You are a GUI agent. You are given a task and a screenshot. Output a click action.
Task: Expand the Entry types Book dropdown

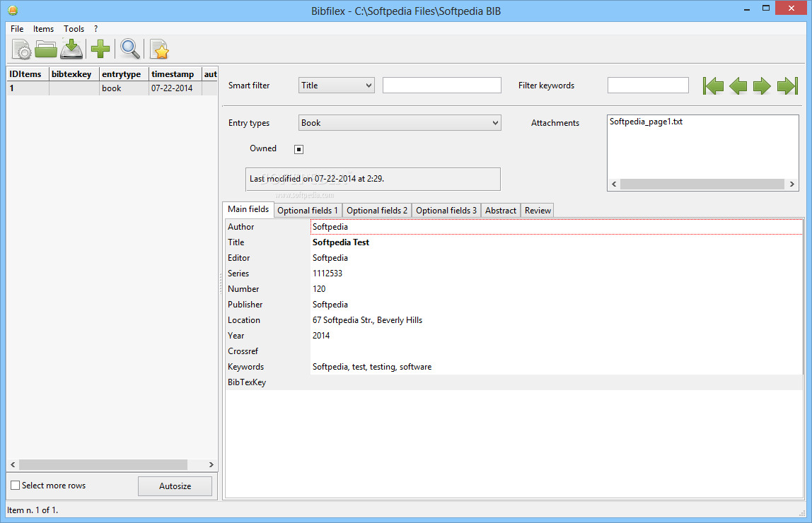[400, 122]
